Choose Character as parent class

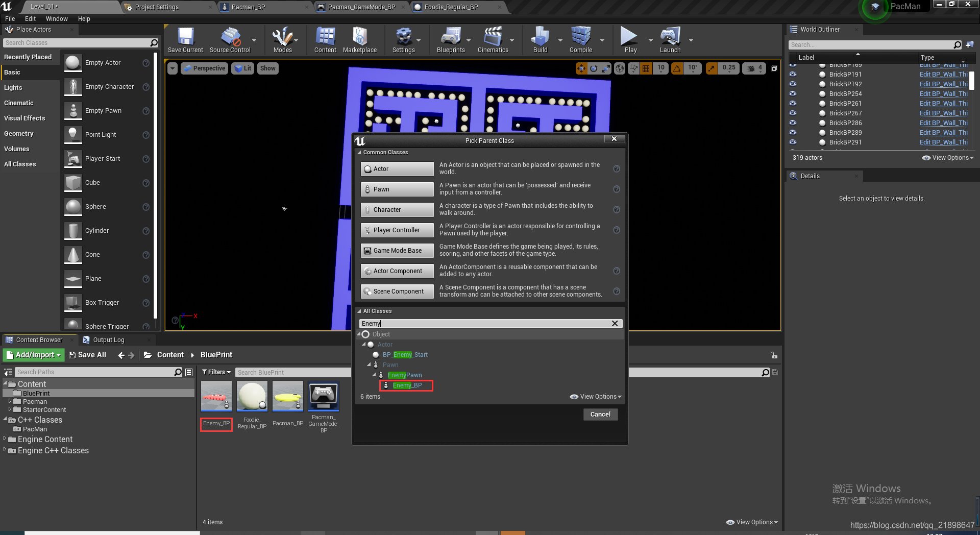(397, 210)
